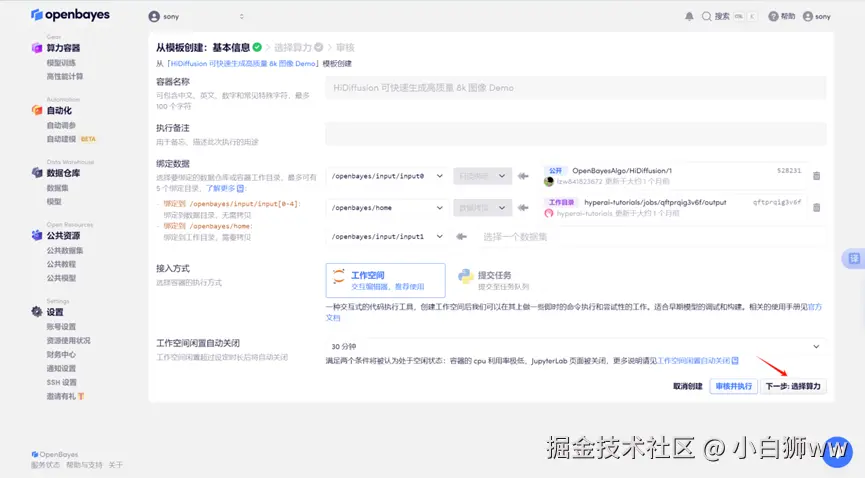Open the 30 分钟 idle shutdown dropdown
The width and height of the screenshot is (865, 478).
[576, 347]
